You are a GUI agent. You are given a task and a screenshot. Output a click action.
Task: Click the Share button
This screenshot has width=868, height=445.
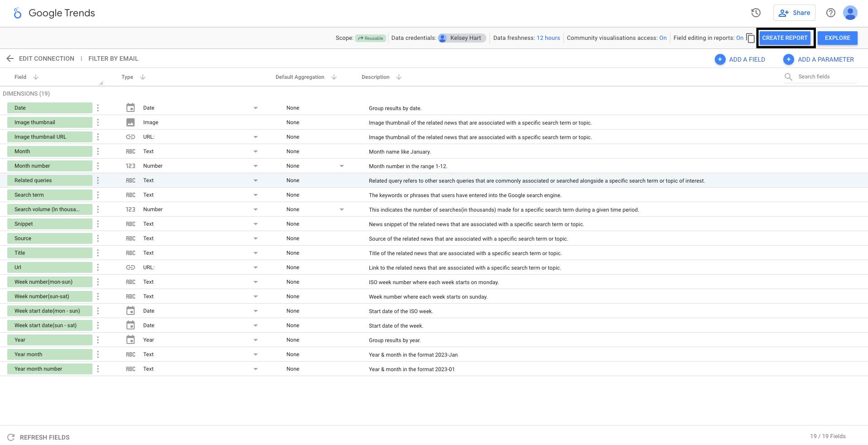pyautogui.click(x=794, y=13)
